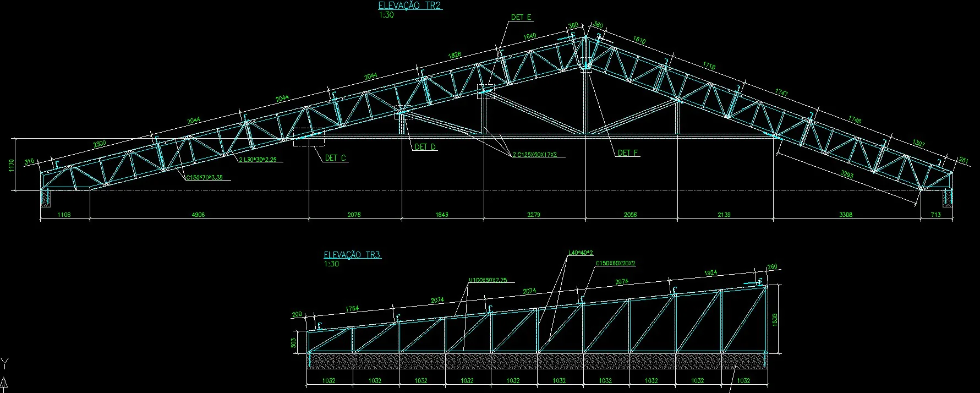
Task: Click the DET D callout label
Action: [x=425, y=147]
